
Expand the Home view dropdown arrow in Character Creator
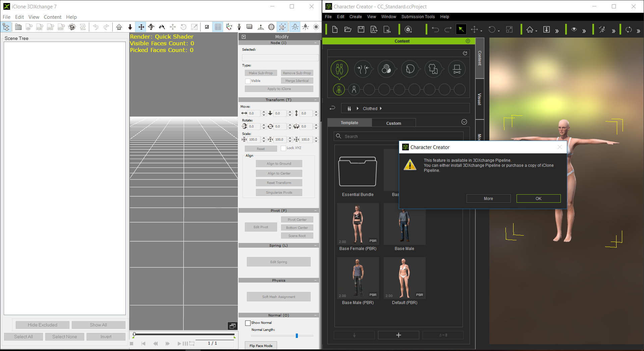pyautogui.click(x=536, y=31)
